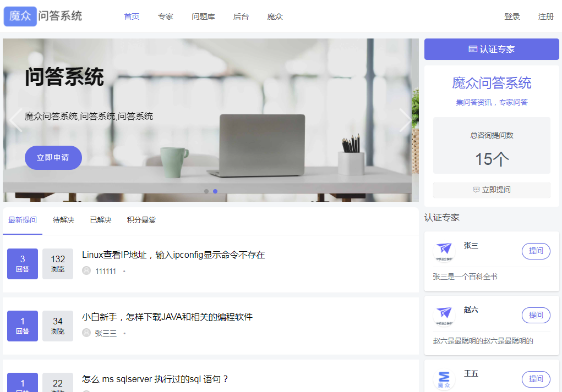
Task: Click 提问 button for 张三
Action: tap(536, 251)
